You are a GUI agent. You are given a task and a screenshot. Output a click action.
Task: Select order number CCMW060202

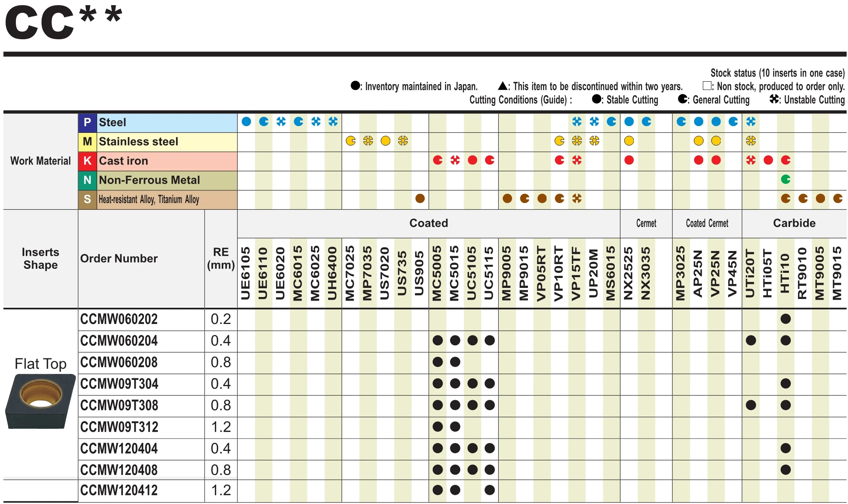point(119,319)
